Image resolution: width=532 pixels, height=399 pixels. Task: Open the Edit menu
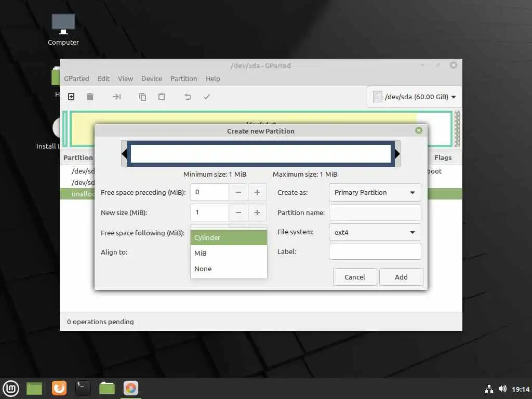(103, 79)
